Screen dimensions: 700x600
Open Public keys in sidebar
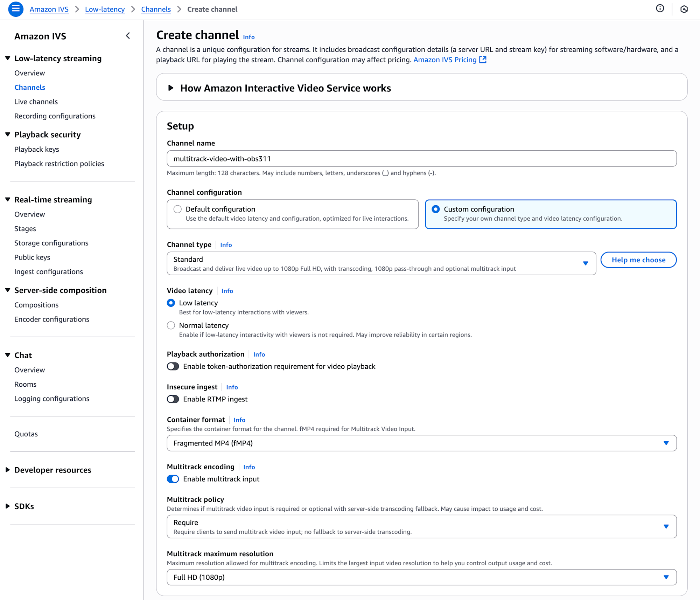(x=32, y=257)
